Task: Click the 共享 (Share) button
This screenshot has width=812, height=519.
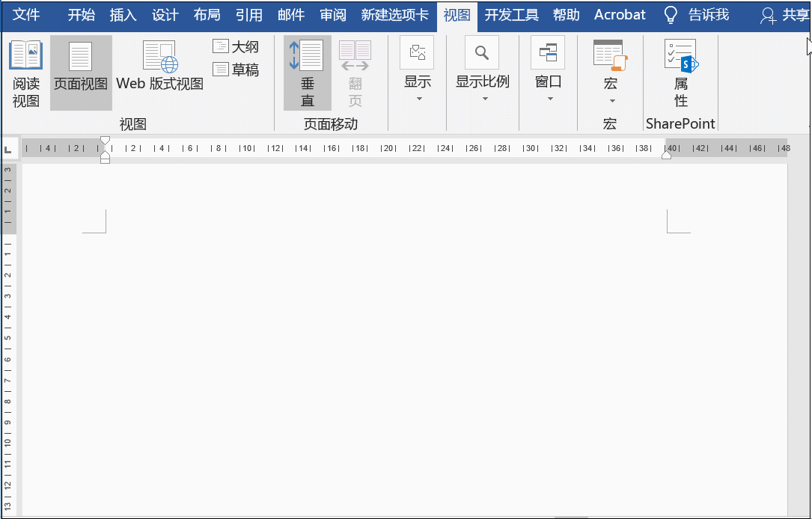Action: (x=796, y=14)
